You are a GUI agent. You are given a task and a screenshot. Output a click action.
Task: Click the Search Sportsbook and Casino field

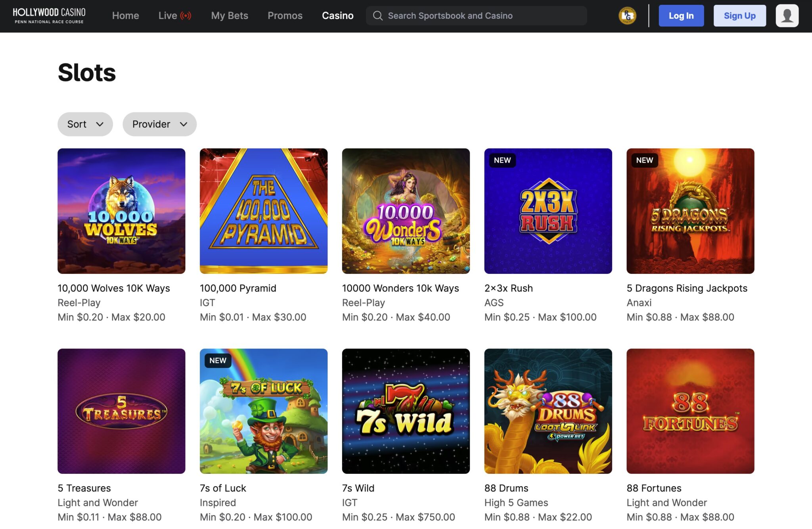pyautogui.click(x=476, y=15)
